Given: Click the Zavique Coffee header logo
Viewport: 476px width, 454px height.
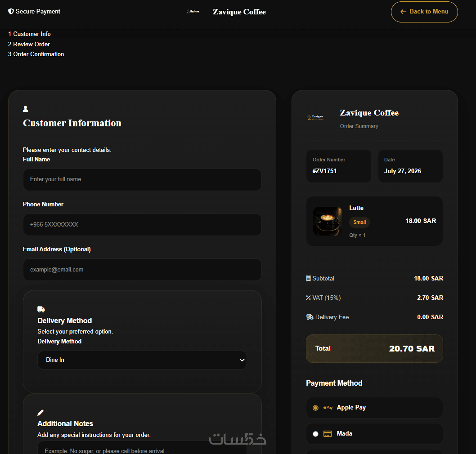Looking at the screenshot, I should tap(193, 12).
